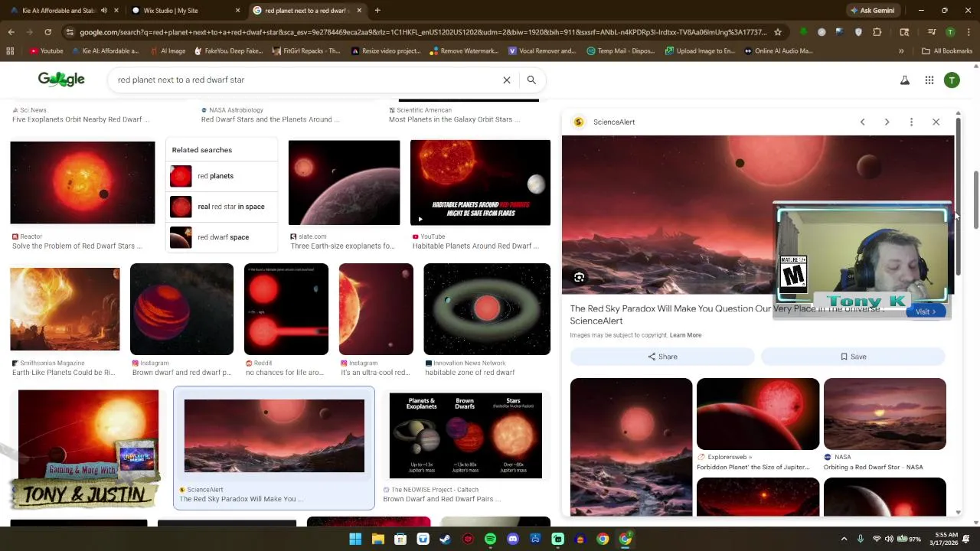Bookmark this page with the star icon
This screenshot has width=980, height=551.
coord(778,32)
